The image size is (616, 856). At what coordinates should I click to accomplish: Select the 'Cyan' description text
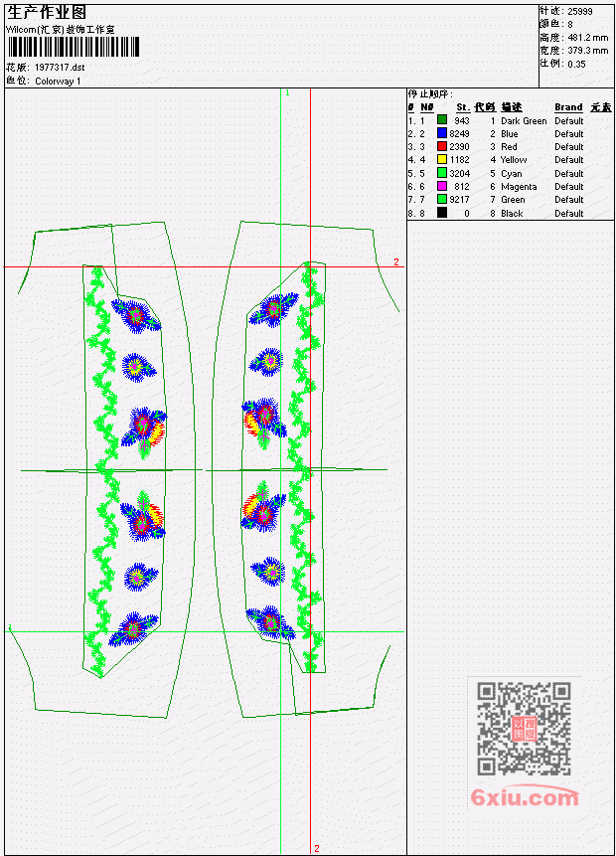coord(512,174)
